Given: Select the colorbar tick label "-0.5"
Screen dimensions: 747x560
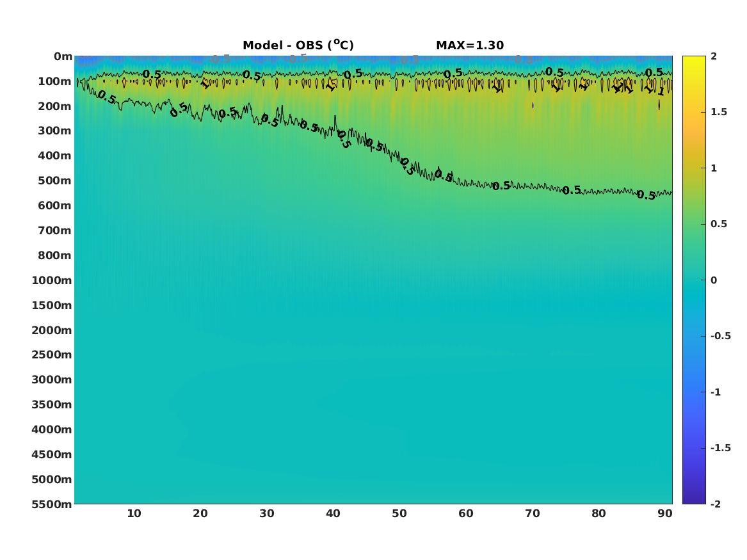Looking at the screenshot, I should tap(720, 336).
